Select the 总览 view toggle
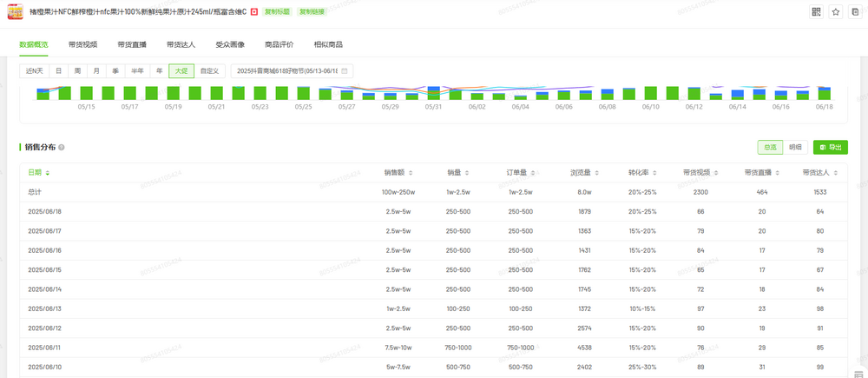Screen dimensions: 868x378 tap(769, 148)
